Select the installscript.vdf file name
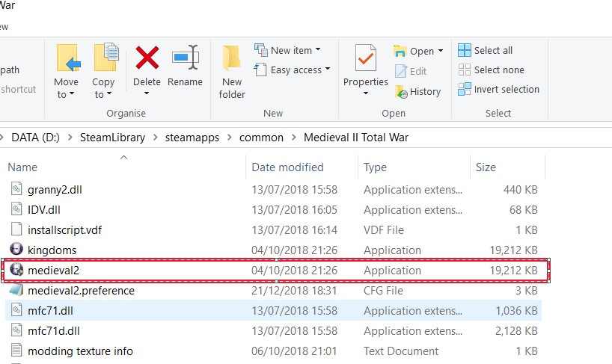The image size is (612, 364). point(65,230)
